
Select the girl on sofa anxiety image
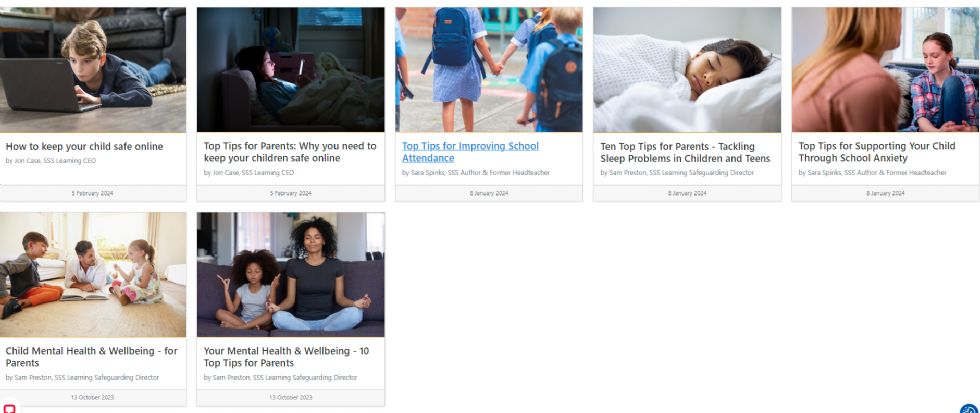pyautogui.click(x=886, y=69)
